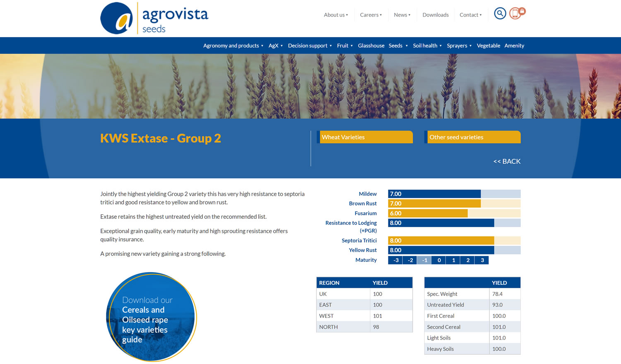Click the Agrovista Seeds logo

click(154, 18)
